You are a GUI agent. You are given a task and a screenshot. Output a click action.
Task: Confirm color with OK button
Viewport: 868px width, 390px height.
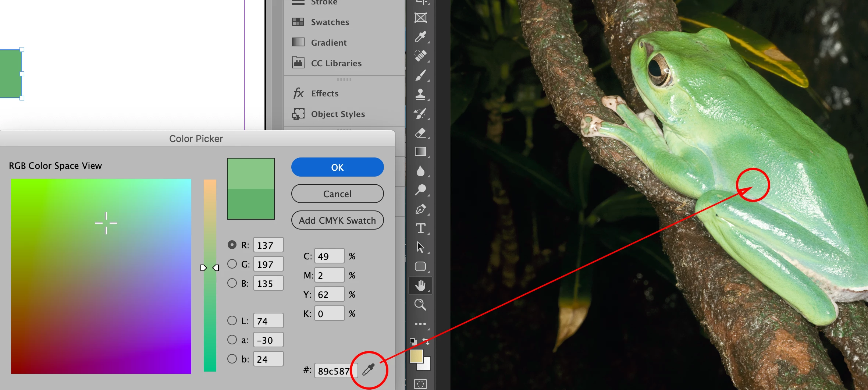click(337, 167)
